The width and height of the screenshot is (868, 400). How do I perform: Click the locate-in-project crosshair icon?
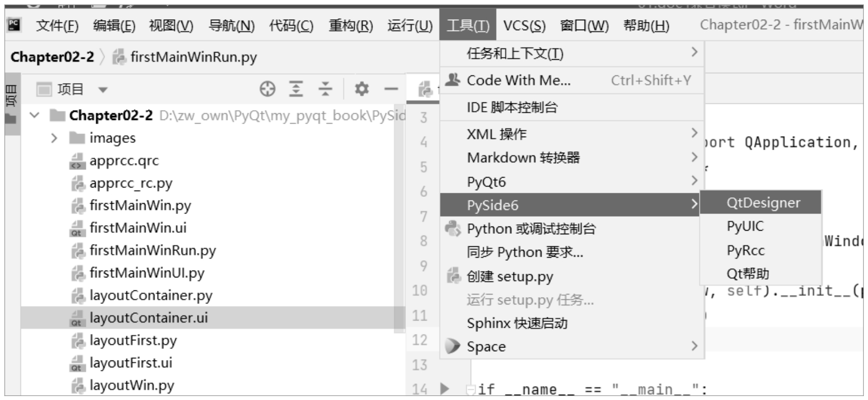pos(267,89)
